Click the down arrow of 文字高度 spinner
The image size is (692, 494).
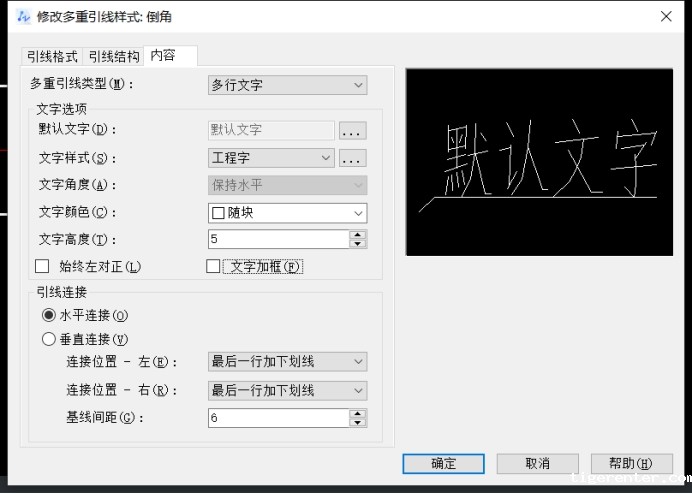click(358, 244)
